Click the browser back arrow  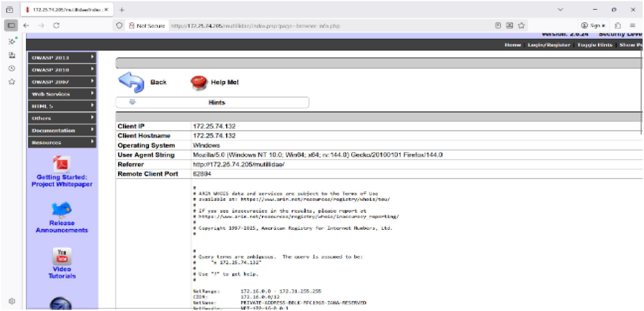26,25
